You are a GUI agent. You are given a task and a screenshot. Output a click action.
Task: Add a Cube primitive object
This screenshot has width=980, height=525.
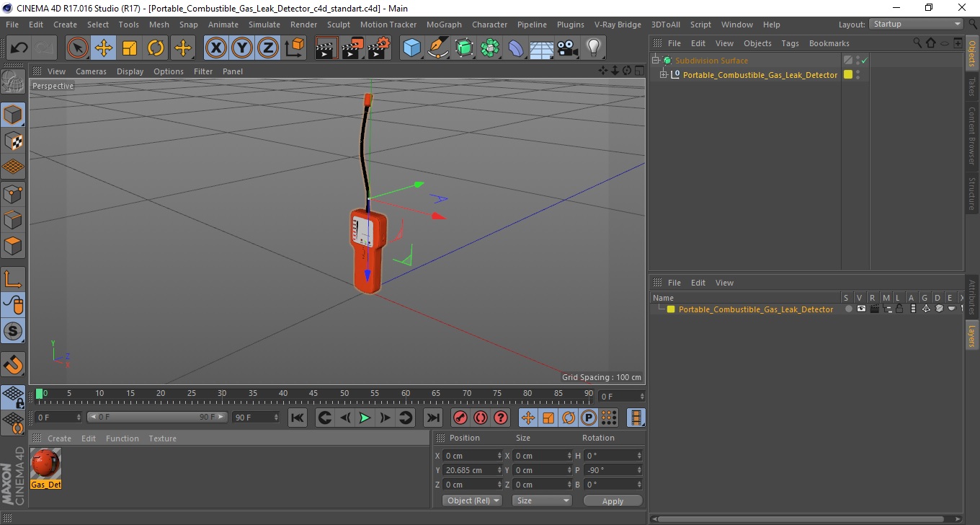(x=412, y=48)
